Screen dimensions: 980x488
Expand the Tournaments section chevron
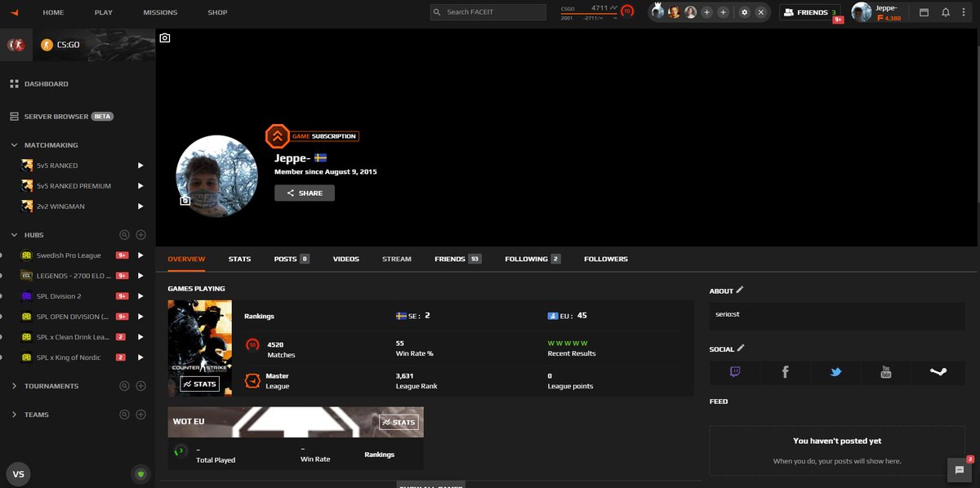point(15,386)
